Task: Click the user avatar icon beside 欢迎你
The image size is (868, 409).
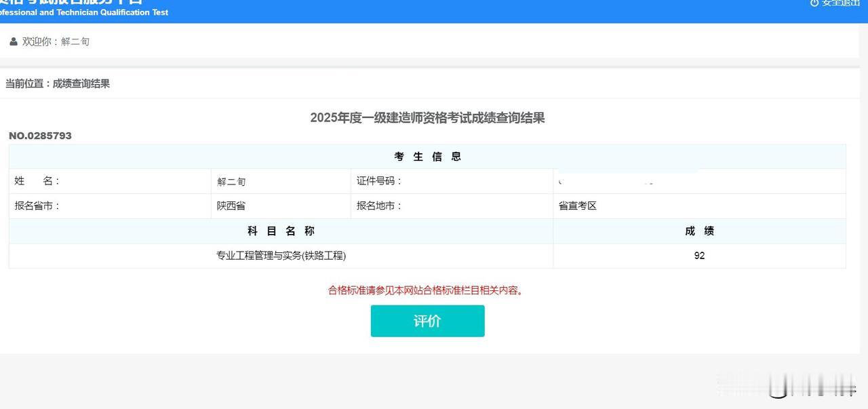Action: (x=13, y=41)
